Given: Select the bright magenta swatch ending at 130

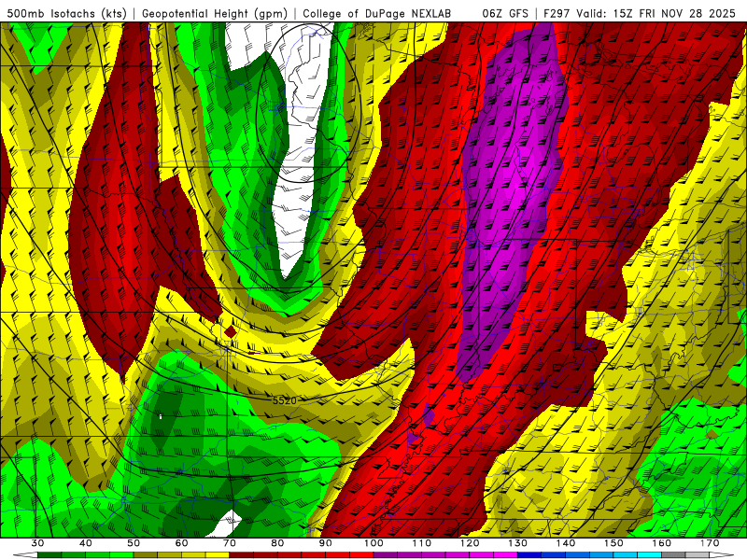Looking at the screenshot, I should 505,554.
